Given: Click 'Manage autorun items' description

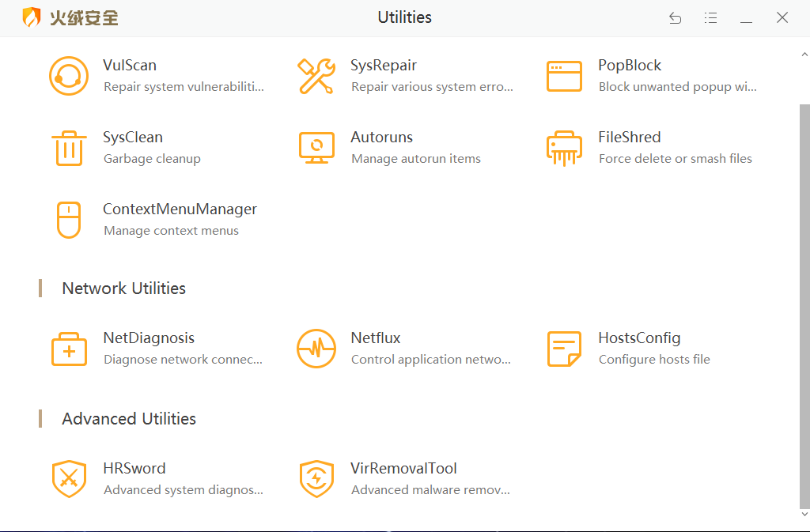Looking at the screenshot, I should click(416, 159).
